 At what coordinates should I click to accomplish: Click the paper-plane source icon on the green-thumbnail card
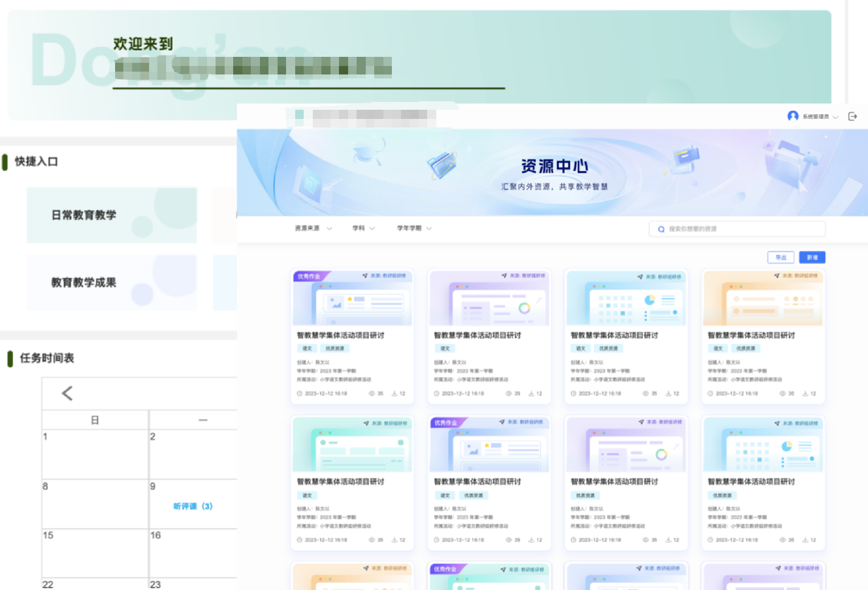(366, 423)
